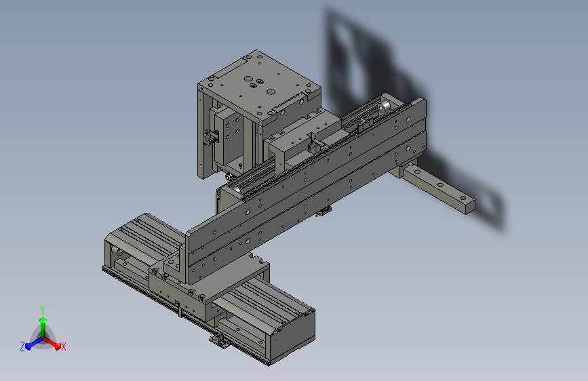Select the white pulley at beam's far end

[x=385, y=106]
